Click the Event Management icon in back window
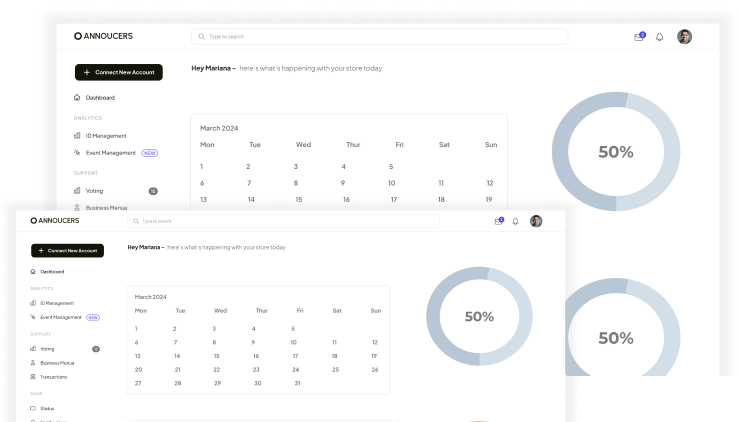 77,153
